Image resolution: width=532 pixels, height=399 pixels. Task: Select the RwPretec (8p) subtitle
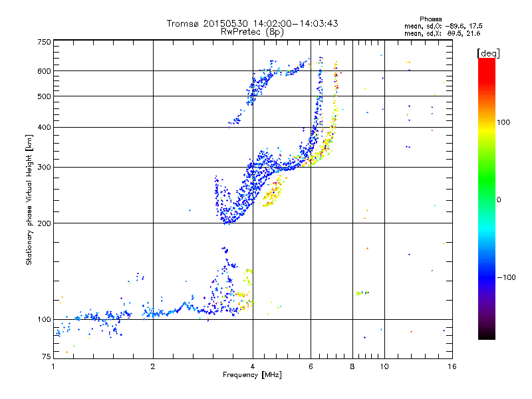point(252,31)
